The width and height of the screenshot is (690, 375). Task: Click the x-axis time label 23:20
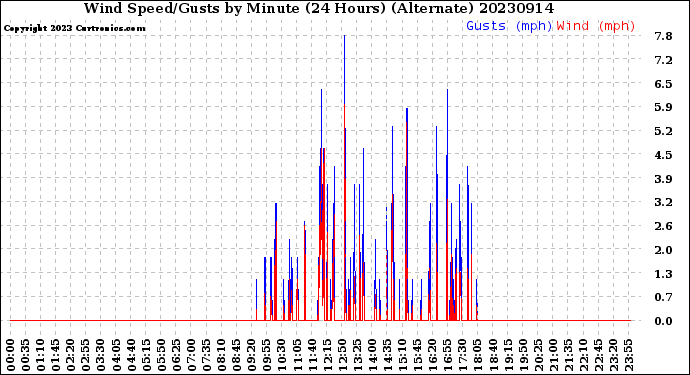coord(613,355)
